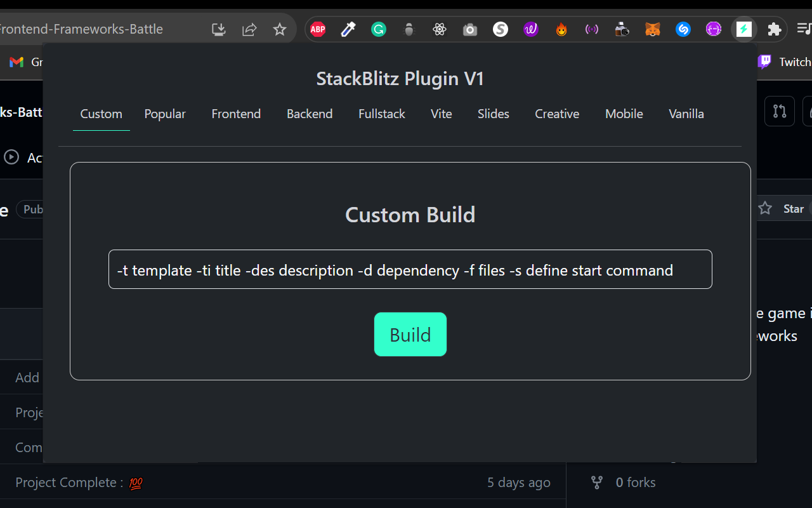
Task: Open the 'Project Complete' commit message
Action: [x=79, y=483]
